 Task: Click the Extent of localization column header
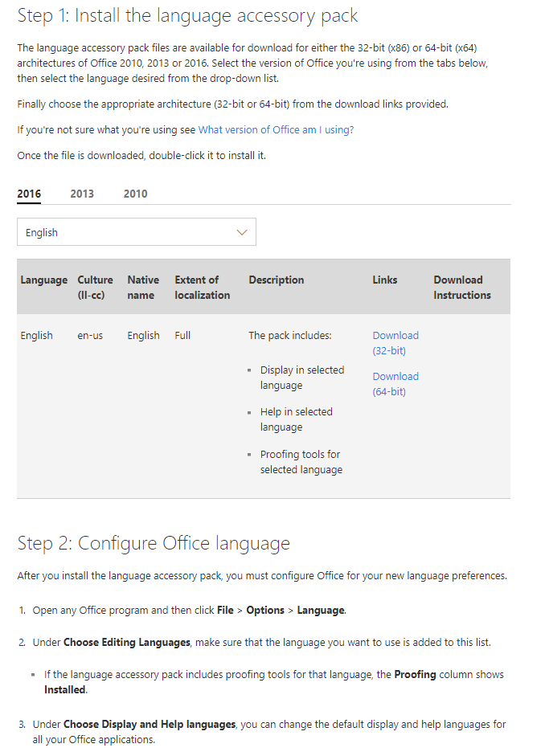(x=202, y=287)
